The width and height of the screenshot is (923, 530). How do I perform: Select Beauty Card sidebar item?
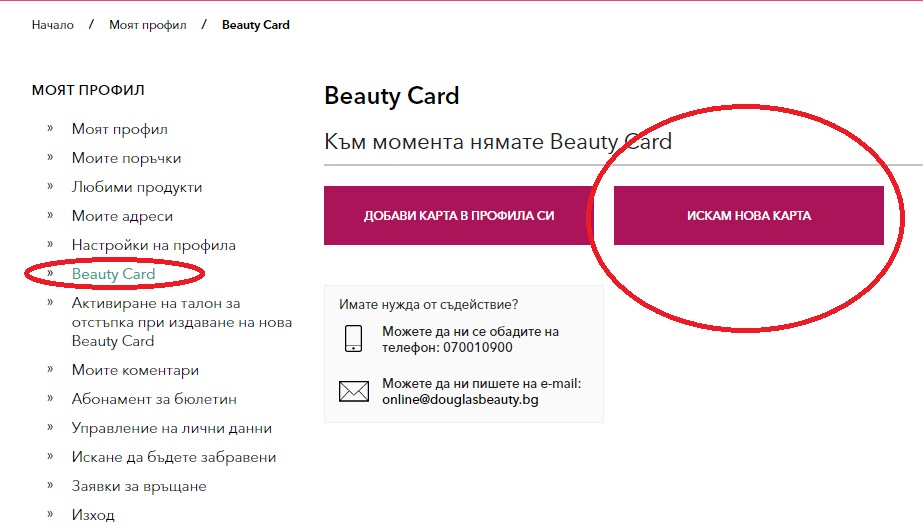pyautogui.click(x=114, y=274)
